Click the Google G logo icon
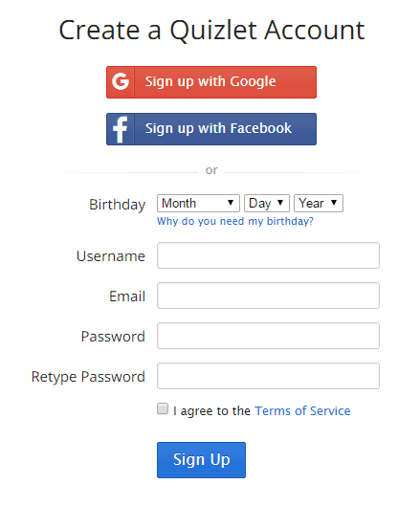The height and width of the screenshot is (506, 420). (121, 81)
